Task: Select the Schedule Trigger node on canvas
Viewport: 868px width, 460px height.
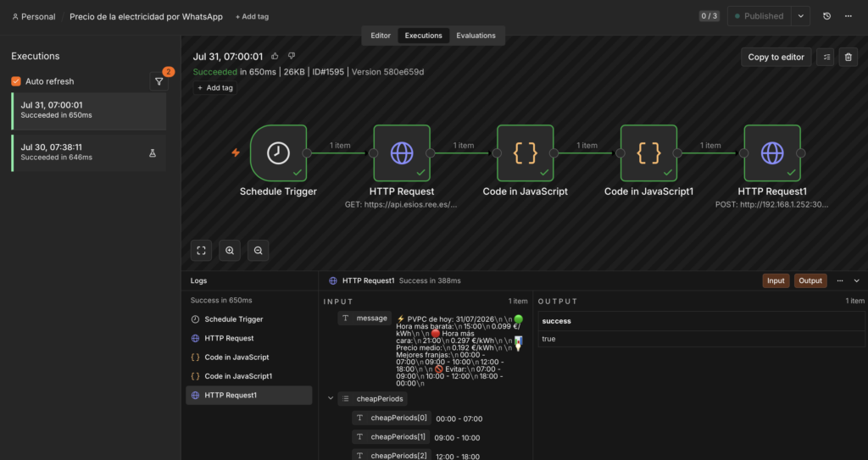Action: (278, 153)
